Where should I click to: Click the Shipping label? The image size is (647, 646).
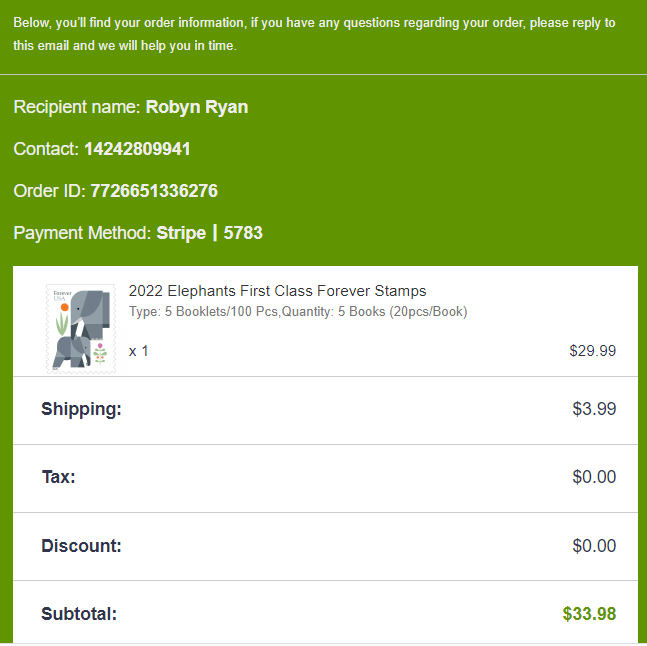coord(81,408)
